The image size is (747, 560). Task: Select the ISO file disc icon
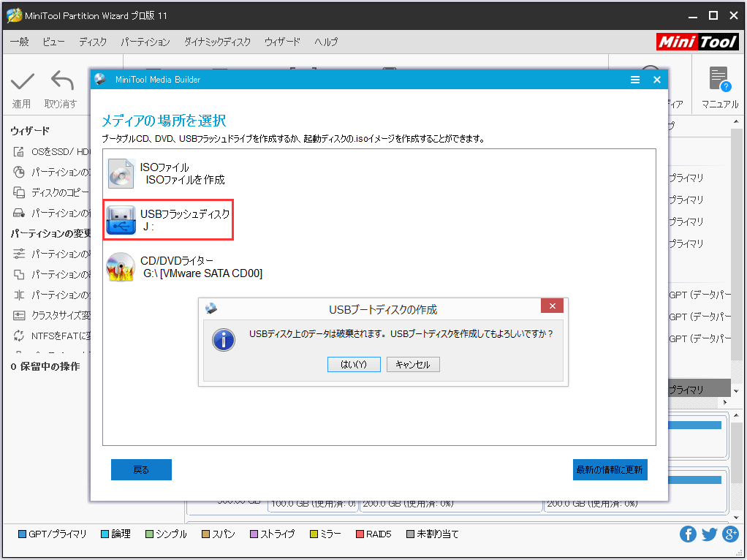[121, 173]
